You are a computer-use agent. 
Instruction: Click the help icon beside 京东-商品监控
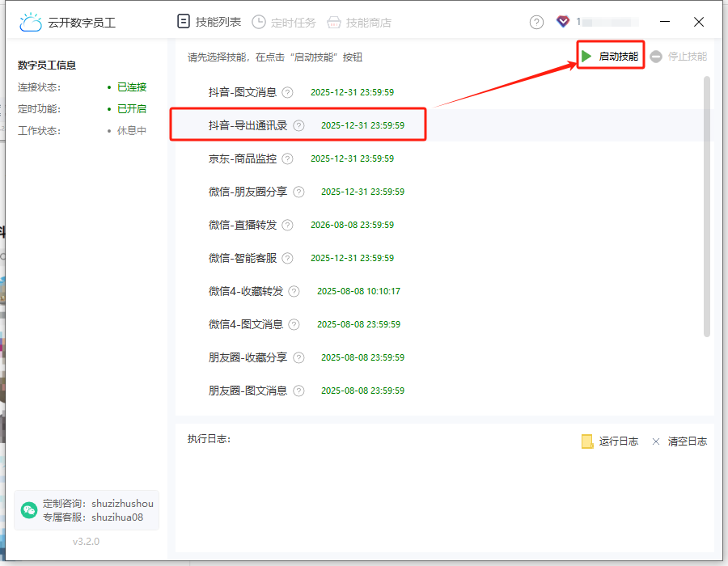pos(287,159)
